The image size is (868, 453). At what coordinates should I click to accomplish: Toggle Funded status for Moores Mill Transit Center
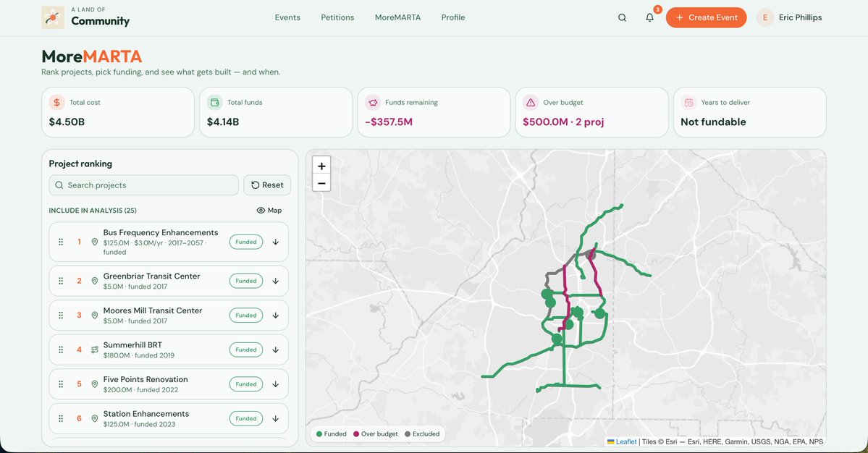coord(246,316)
